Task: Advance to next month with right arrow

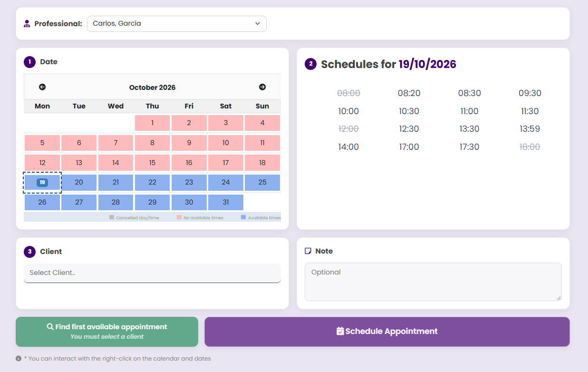Action: 262,87
